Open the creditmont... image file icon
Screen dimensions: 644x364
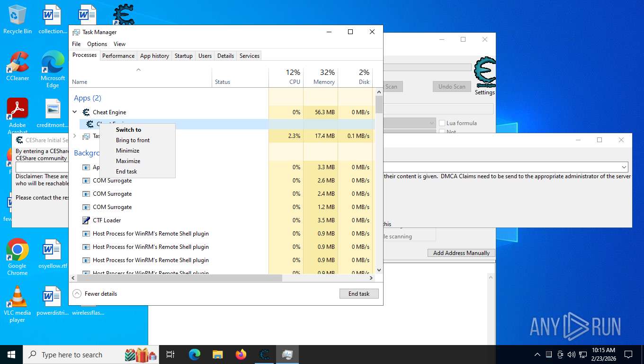coord(53,113)
